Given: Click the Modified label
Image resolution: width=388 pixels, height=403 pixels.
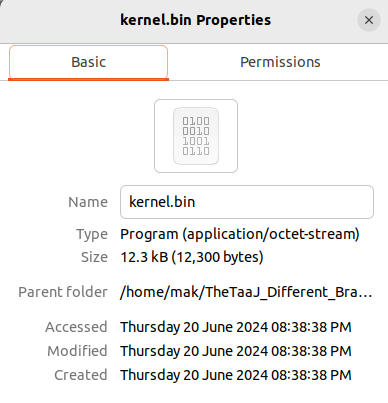Looking at the screenshot, I should click(x=77, y=351).
